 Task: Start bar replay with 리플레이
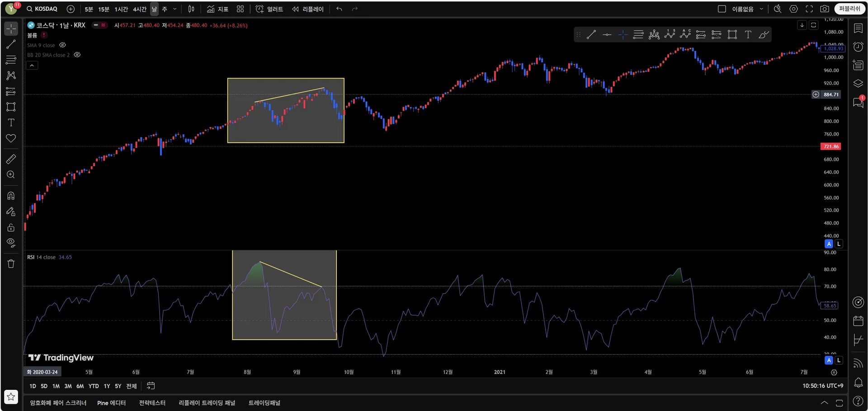click(308, 9)
